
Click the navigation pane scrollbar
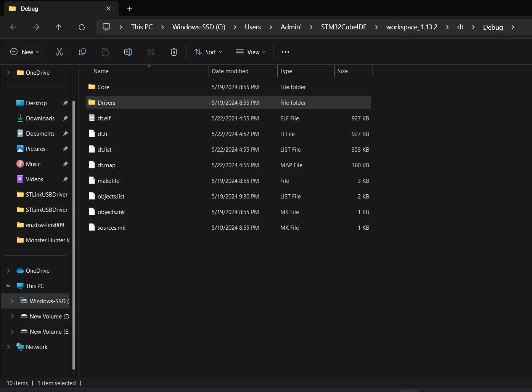74,235
